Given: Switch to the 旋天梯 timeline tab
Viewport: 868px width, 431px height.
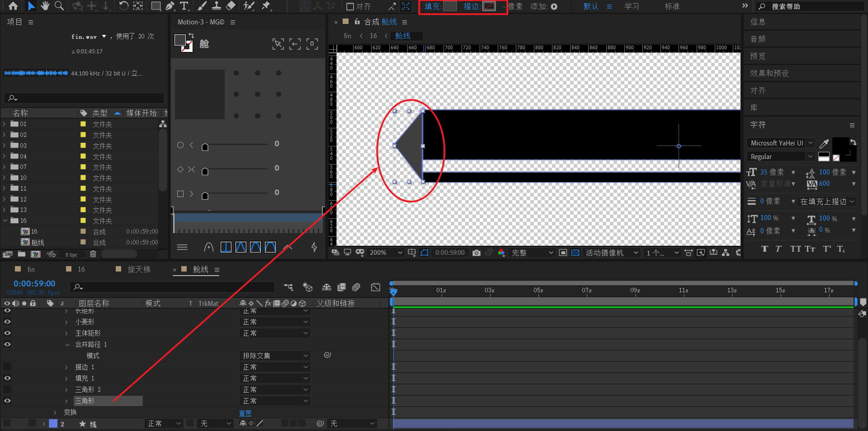Looking at the screenshot, I should pos(139,269).
